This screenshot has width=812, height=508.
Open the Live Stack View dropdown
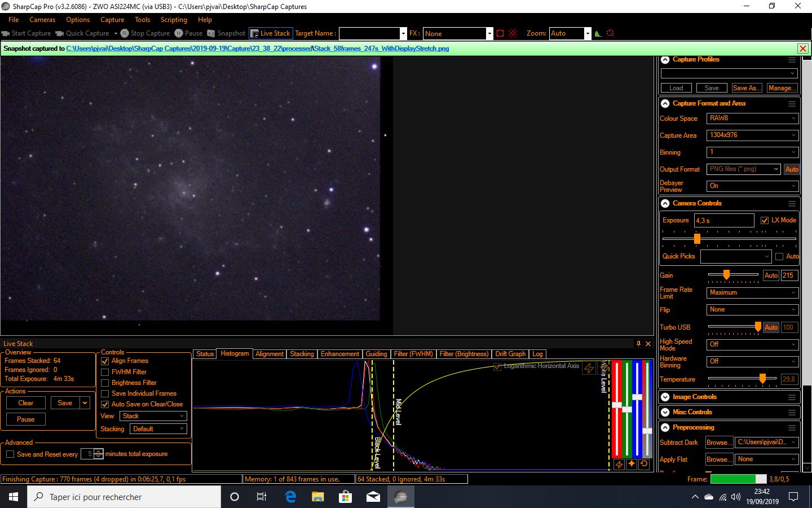point(153,416)
